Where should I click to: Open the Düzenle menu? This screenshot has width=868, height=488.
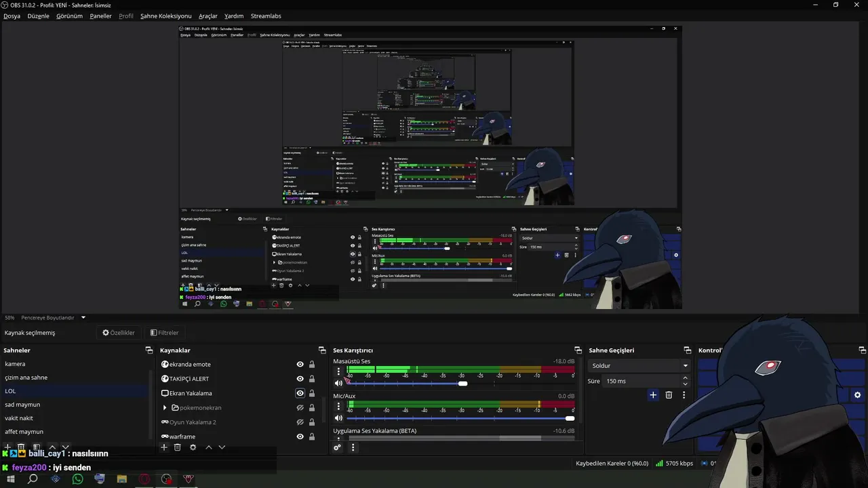(x=38, y=16)
